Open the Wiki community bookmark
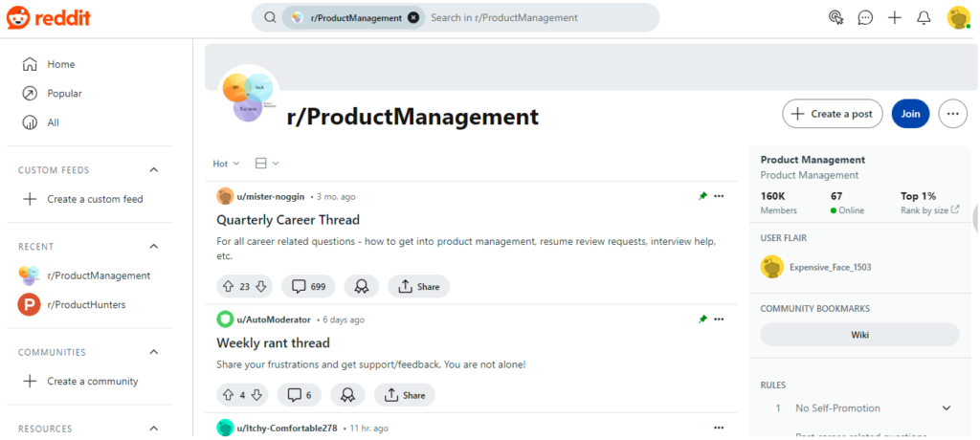980x440 pixels. 859,335
